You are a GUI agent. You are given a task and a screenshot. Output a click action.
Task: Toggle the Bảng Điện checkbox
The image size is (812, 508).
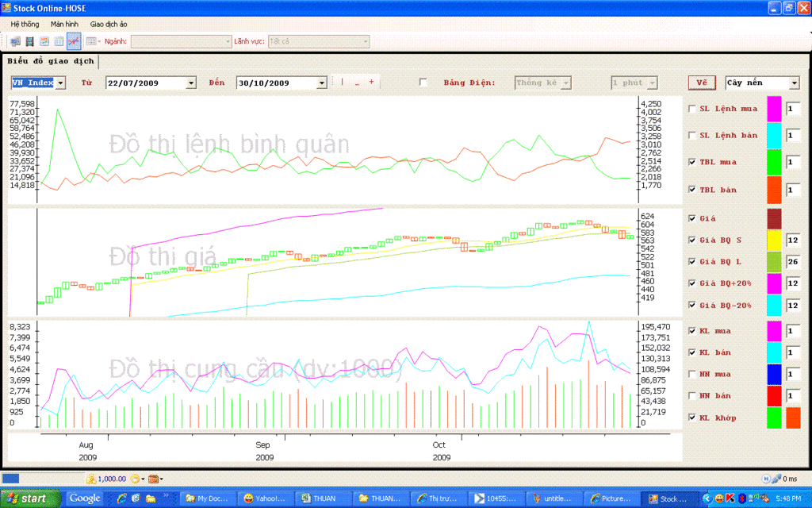423,83
